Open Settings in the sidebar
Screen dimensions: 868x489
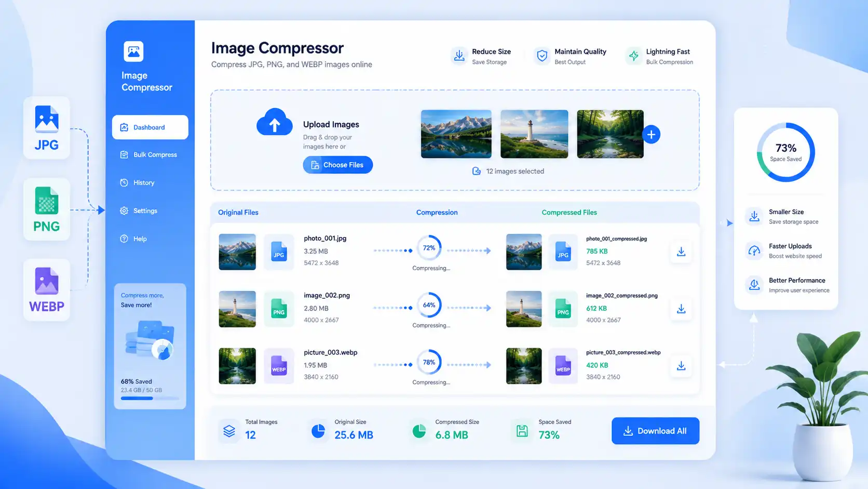coord(139,211)
